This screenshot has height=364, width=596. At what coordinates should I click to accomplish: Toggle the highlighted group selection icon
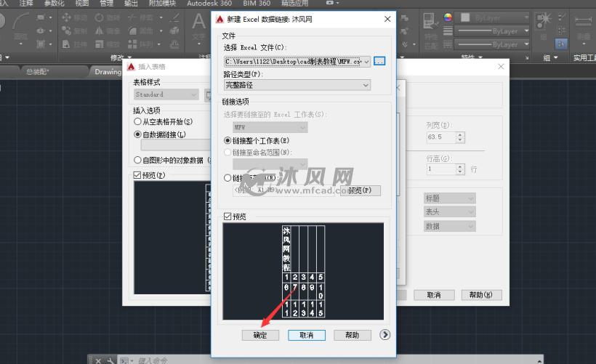click(x=561, y=44)
